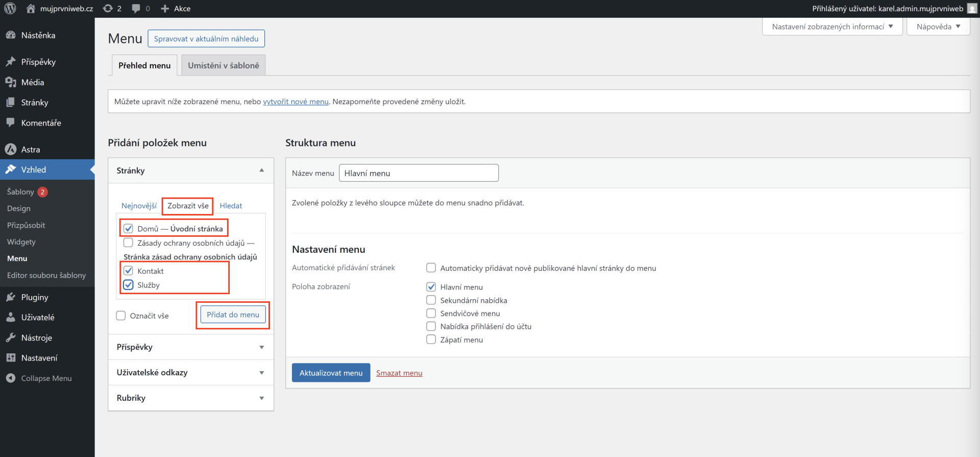This screenshot has height=457, width=980.
Task: Click the Název menu text field
Action: point(419,173)
